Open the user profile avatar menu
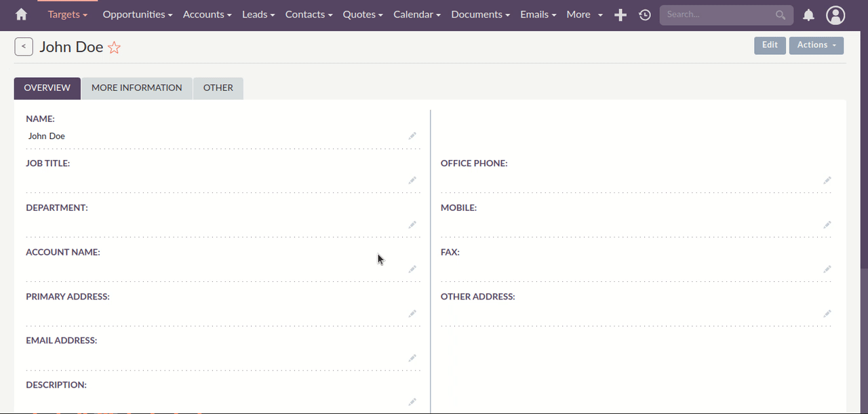The image size is (868, 414). point(835,15)
